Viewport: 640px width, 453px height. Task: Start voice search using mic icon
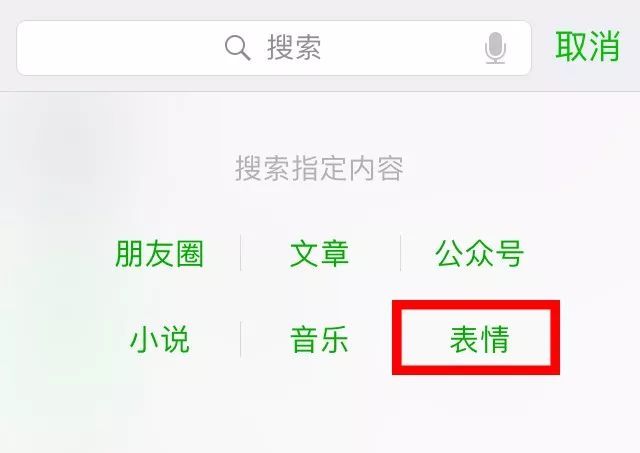[495, 48]
